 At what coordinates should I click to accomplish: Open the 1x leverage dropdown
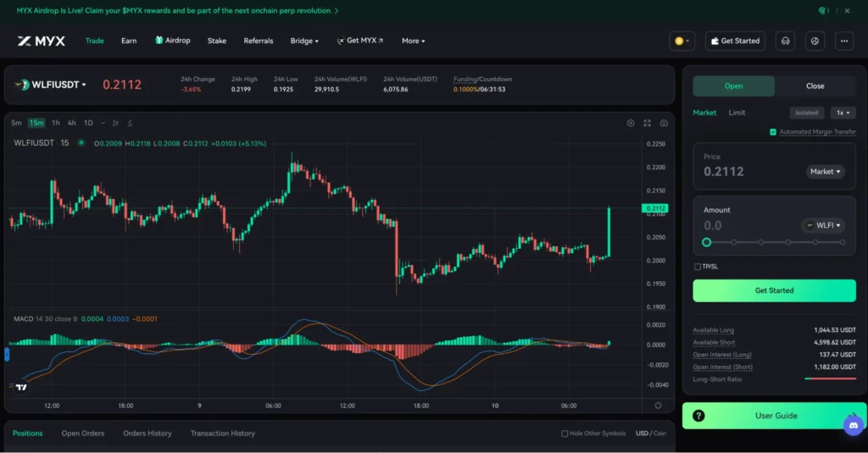click(841, 113)
